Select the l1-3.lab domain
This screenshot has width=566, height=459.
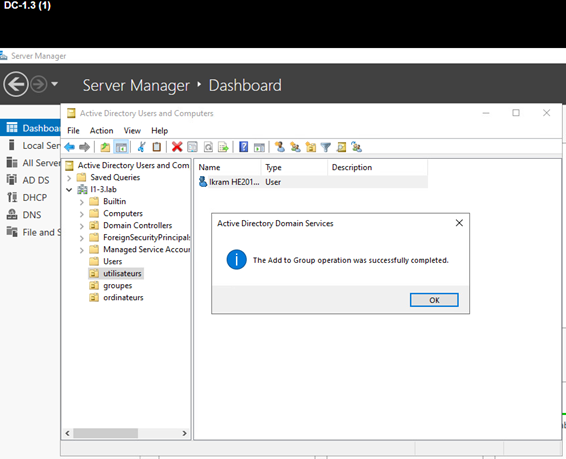[103, 189]
